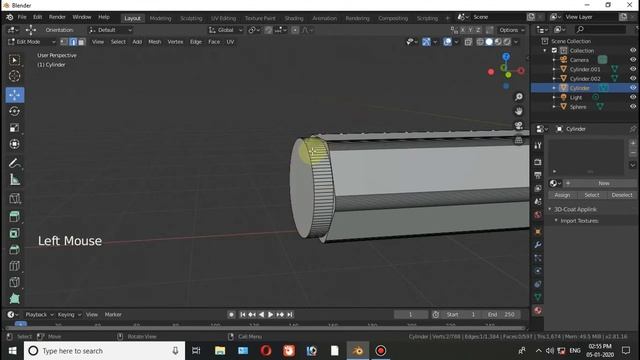Enable wireframe viewport shading
640x360 pixels.
pyautogui.click(x=480, y=42)
